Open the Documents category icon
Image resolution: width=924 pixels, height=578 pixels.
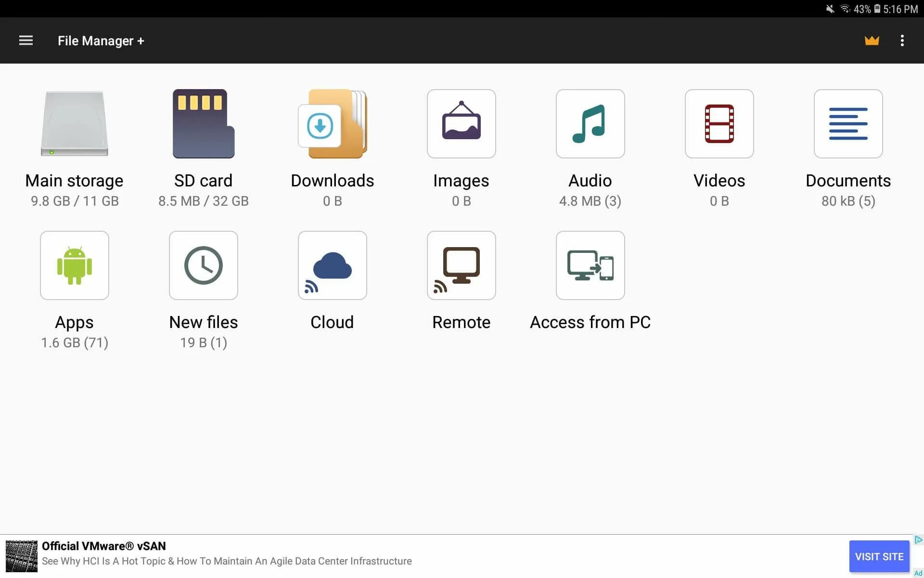848,124
